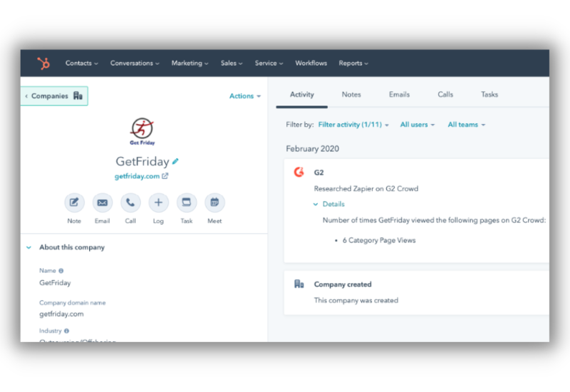Switch to the Calls tab

445,95
